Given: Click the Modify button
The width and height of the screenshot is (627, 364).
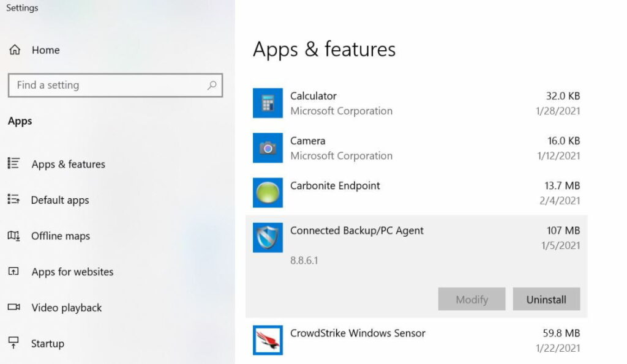Looking at the screenshot, I should coord(471,299).
